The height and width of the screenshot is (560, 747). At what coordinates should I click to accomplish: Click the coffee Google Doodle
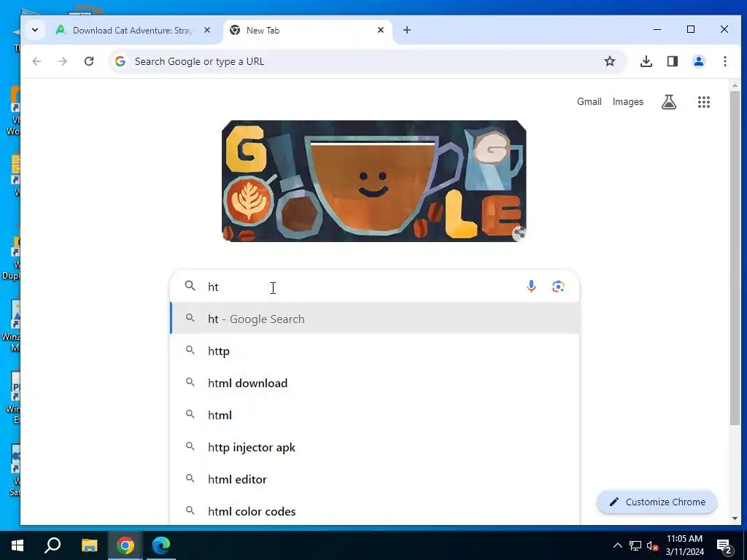point(373,181)
